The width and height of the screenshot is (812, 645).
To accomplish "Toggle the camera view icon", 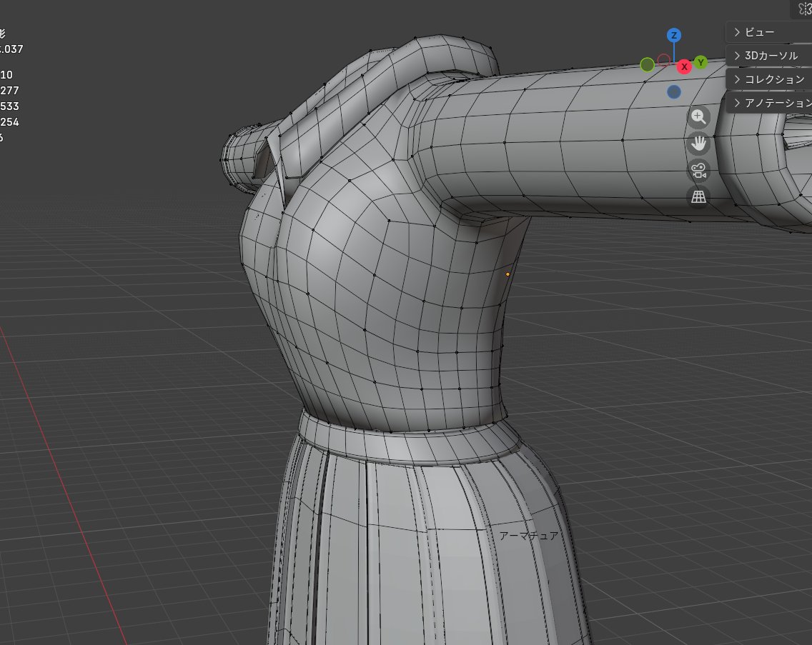I will 698,170.
